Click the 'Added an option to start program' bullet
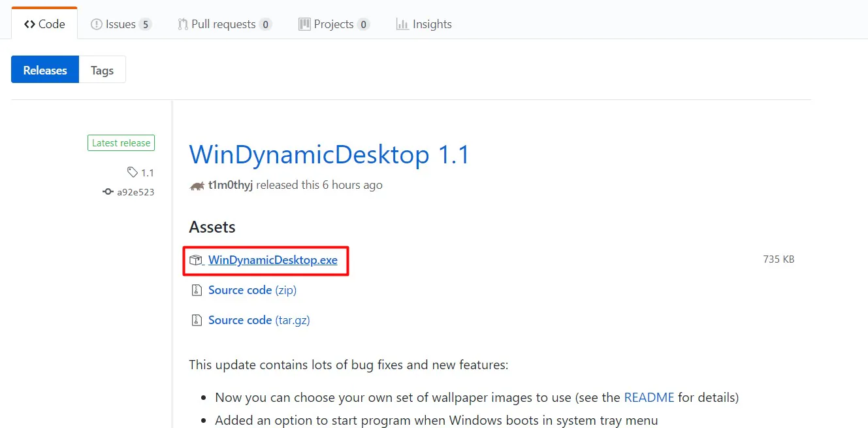 pos(436,420)
